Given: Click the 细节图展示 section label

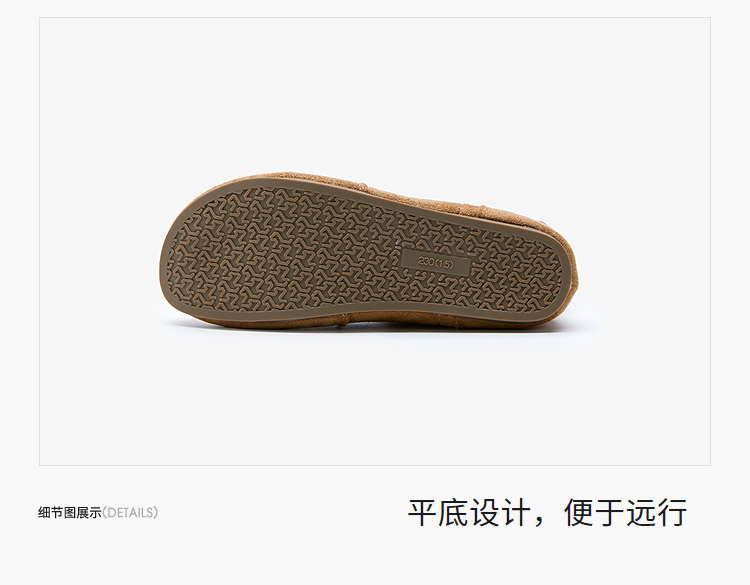Looking at the screenshot, I should (x=70, y=513).
